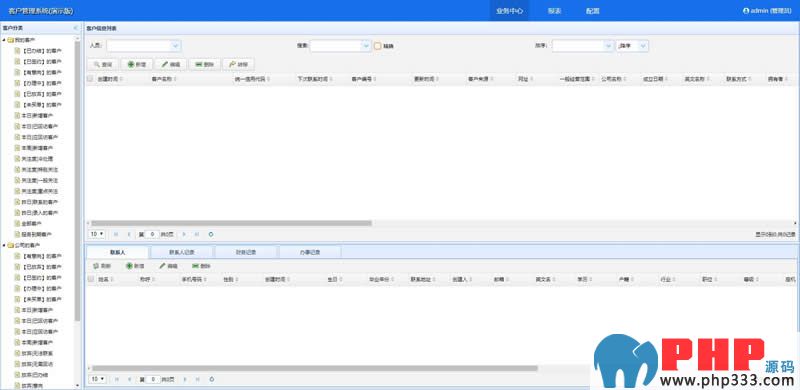Viewport: 800px width, 390px height.
Task: Select 昨日联系的客户 tree item
Action: (x=40, y=202)
